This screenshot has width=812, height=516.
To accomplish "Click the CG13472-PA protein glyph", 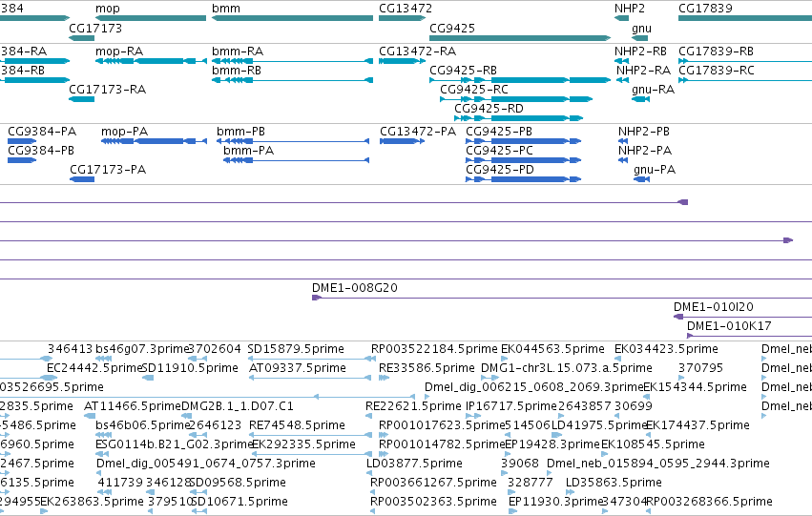I will (403, 141).
